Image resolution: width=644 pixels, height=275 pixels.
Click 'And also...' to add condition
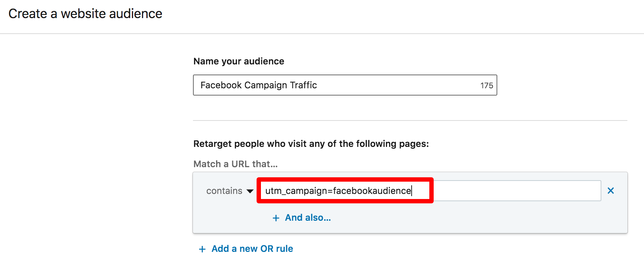[302, 217]
